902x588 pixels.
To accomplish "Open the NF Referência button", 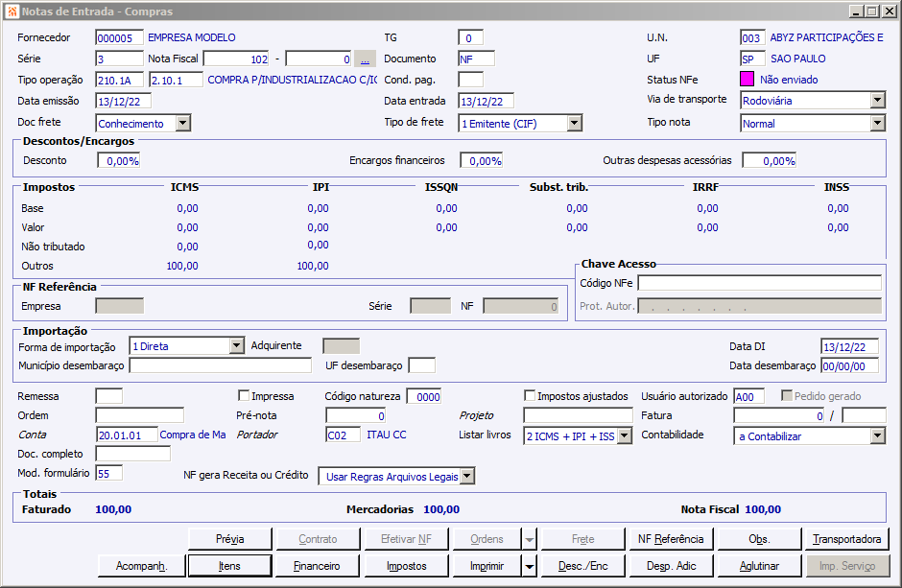I will 671,539.
